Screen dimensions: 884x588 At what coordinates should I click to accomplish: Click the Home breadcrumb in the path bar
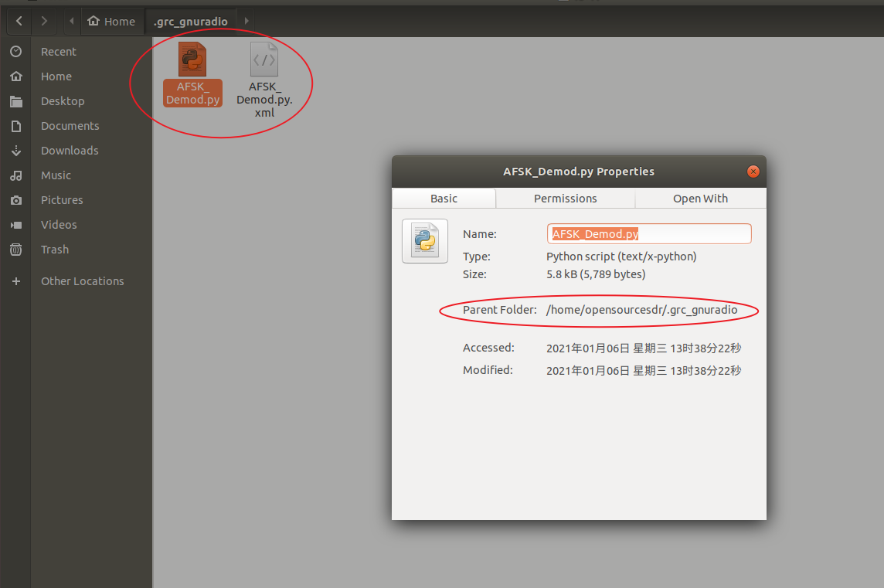coord(112,21)
